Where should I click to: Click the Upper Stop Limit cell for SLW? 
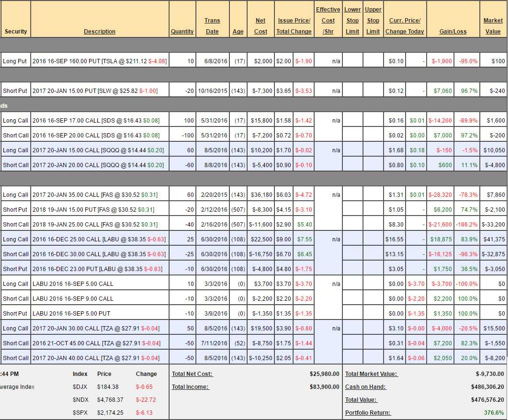[x=373, y=91]
